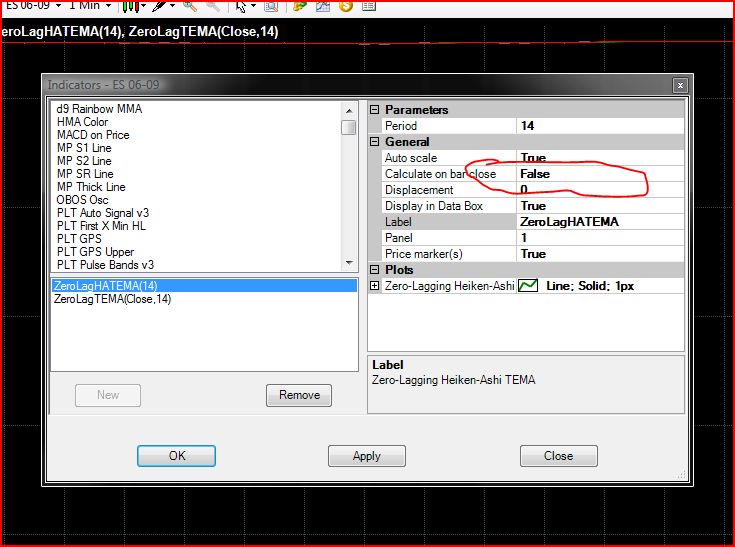Select Calculate on bar close False value
The image size is (735, 547).
[600, 174]
